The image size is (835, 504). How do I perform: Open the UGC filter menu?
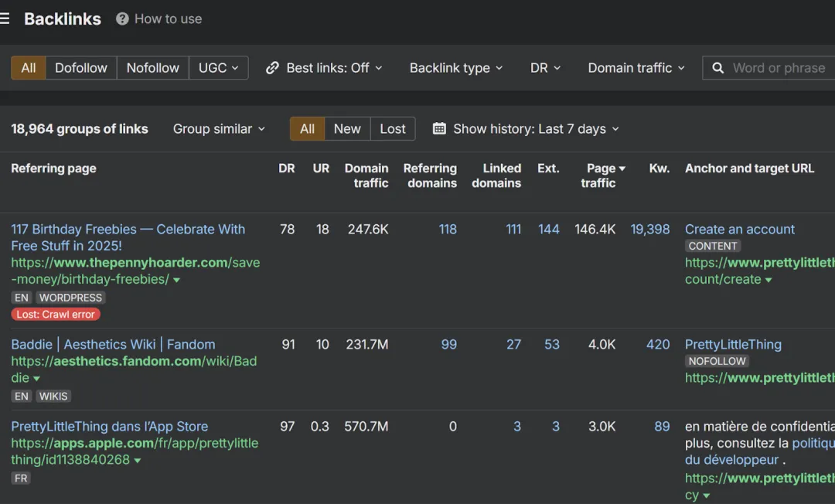pyautogui.click(x=219, y=68)
